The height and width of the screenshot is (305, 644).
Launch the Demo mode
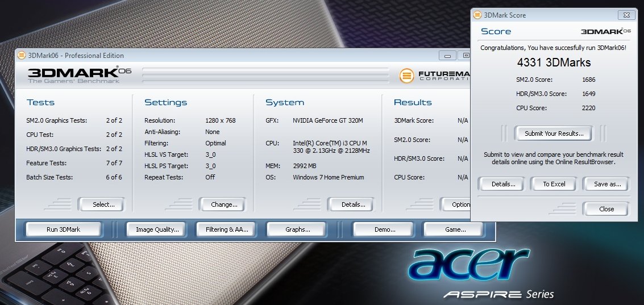(385, 229)
